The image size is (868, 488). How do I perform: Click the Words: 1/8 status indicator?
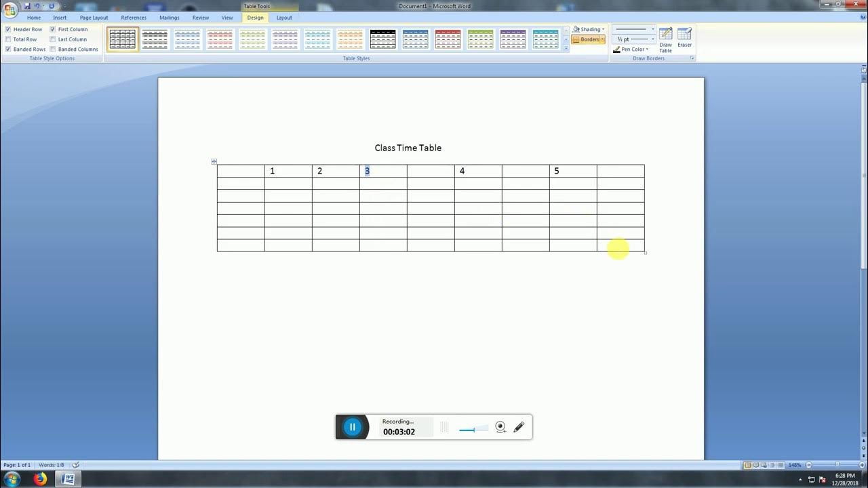[x=52, y=465]
